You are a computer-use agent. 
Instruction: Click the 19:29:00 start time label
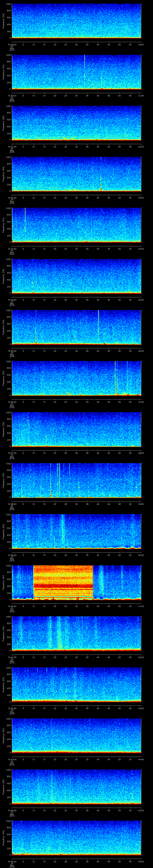pos(12,44)
